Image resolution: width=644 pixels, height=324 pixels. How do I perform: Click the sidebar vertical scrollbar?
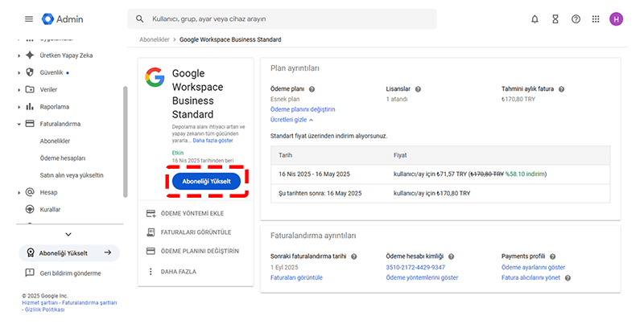[x=126, y=141]
